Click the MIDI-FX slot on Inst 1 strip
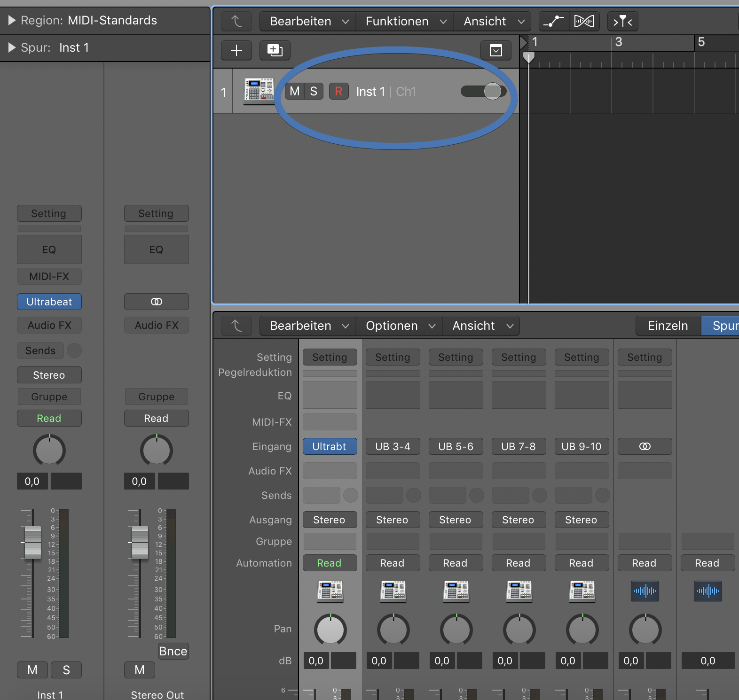The width and height of the screenshot is (739, 700). coord(49,276)
